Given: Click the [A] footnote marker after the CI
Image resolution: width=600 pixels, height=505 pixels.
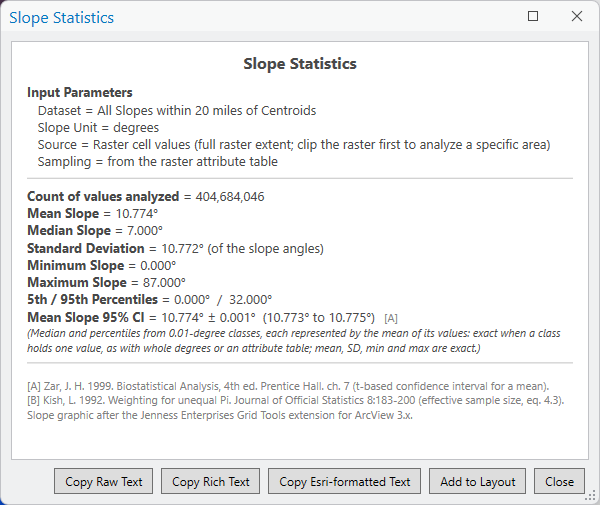Looking at the screenshot, I should click(x=391, y=318).
